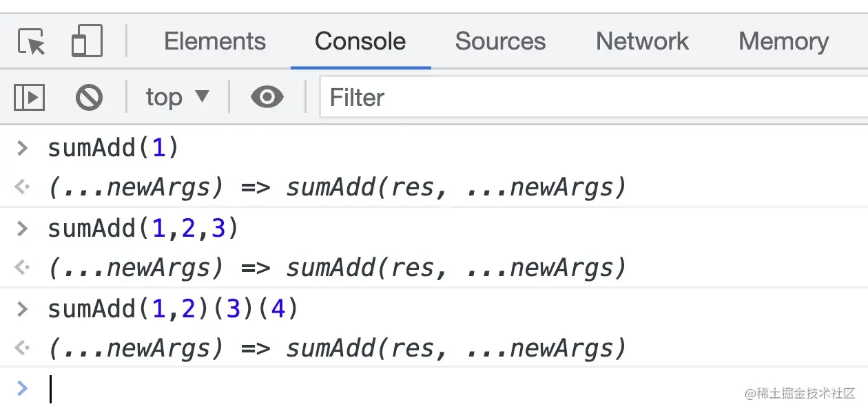868x413 pixels.
Task: Clear the console with the ban icon
Action: pos(89,97)
